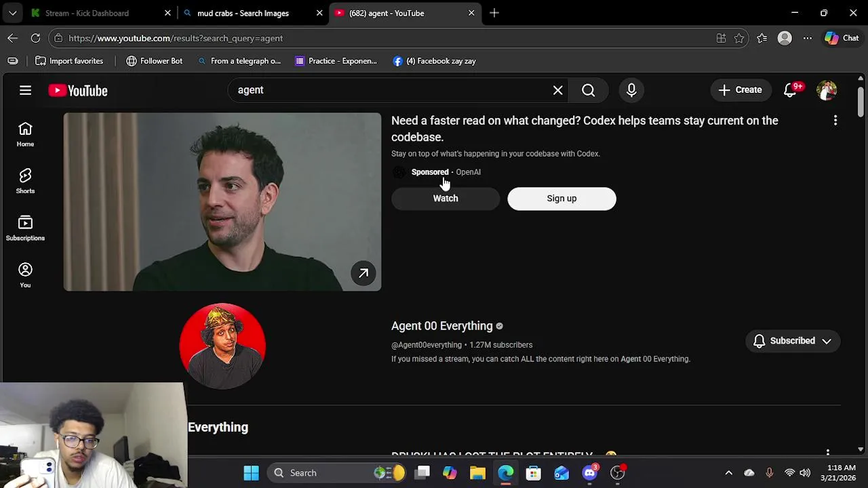Start voice search with the microphone icon
Viewport: 868px width, 488px height.
(x=631, y=90)
